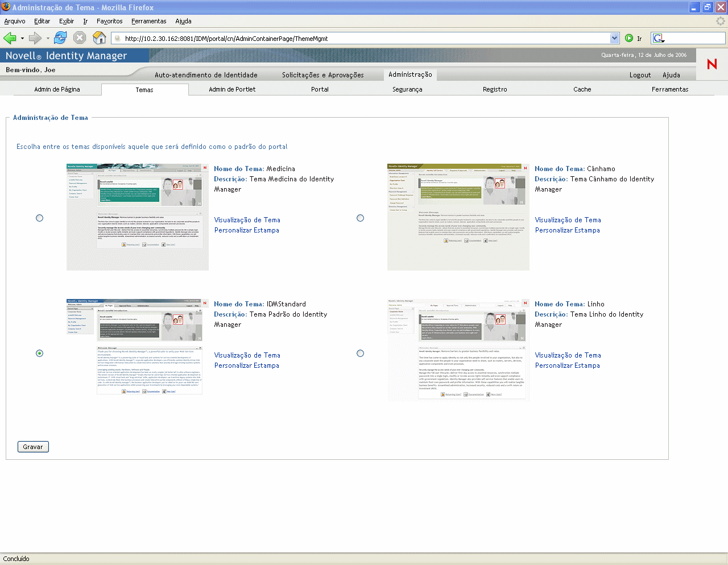Open the Ir menu

tap(85, 21)
